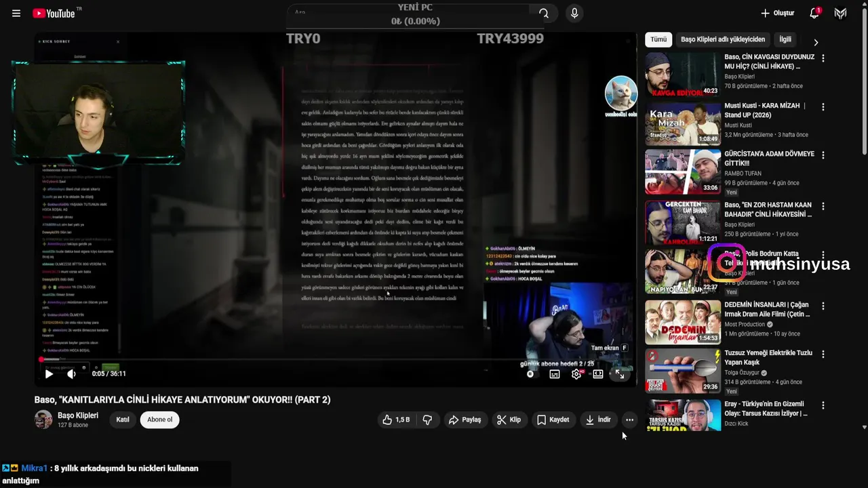Select the Tümü filter chip

tap(658, 39)
